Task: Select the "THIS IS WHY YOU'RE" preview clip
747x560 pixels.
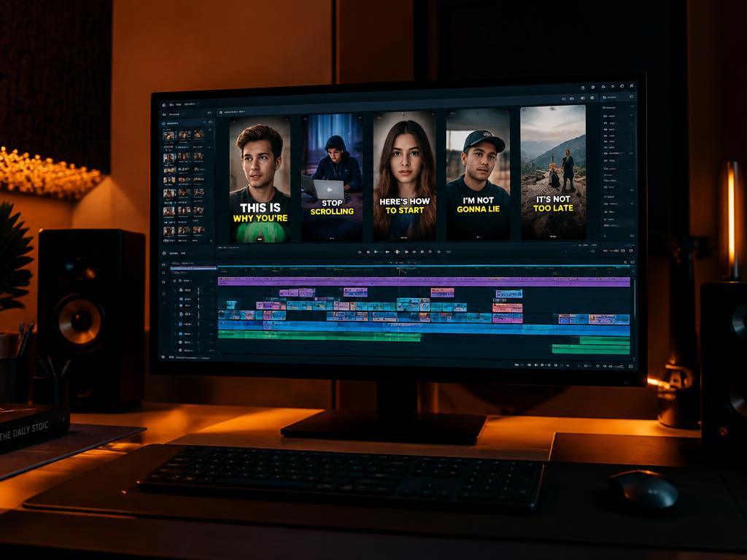Action: 260,180
